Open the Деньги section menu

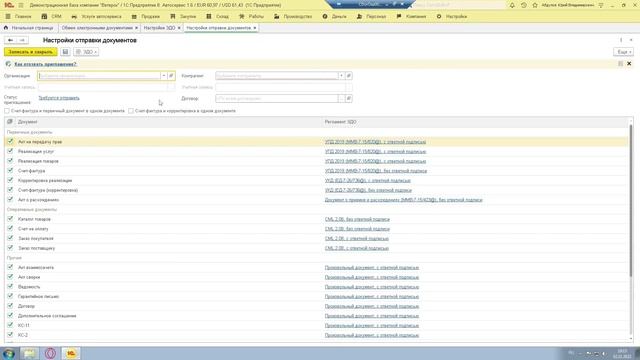click(334, 17)
